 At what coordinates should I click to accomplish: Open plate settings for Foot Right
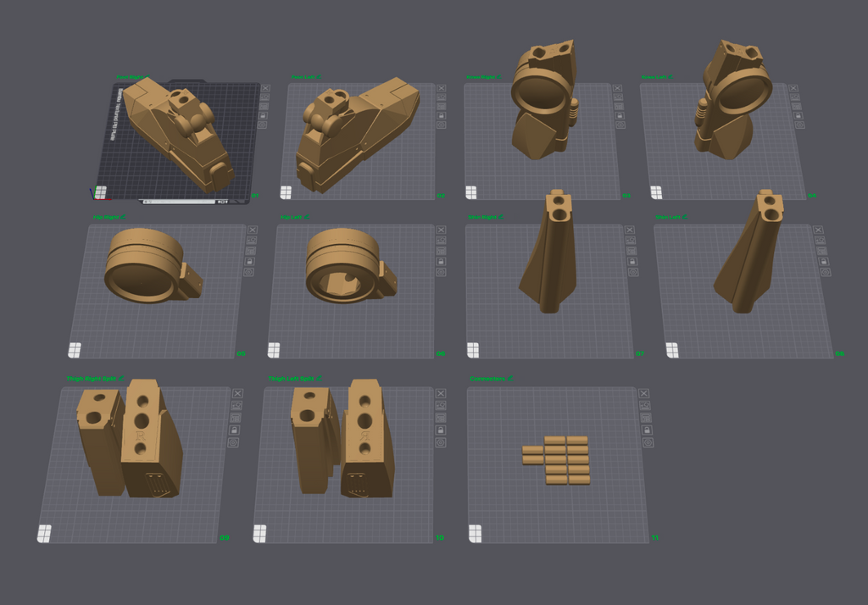click(x=263, y=125)
